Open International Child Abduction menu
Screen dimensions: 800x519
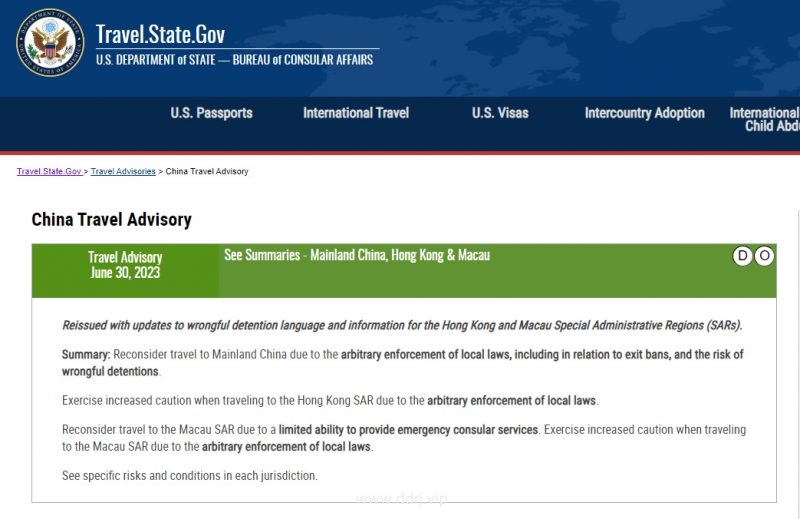(764, 119)
